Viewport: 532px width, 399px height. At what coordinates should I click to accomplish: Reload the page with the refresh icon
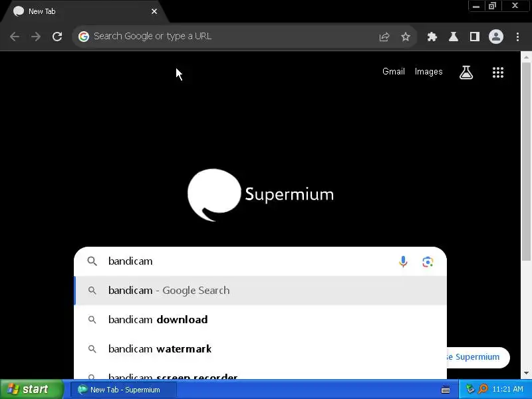tap(57, 37)
